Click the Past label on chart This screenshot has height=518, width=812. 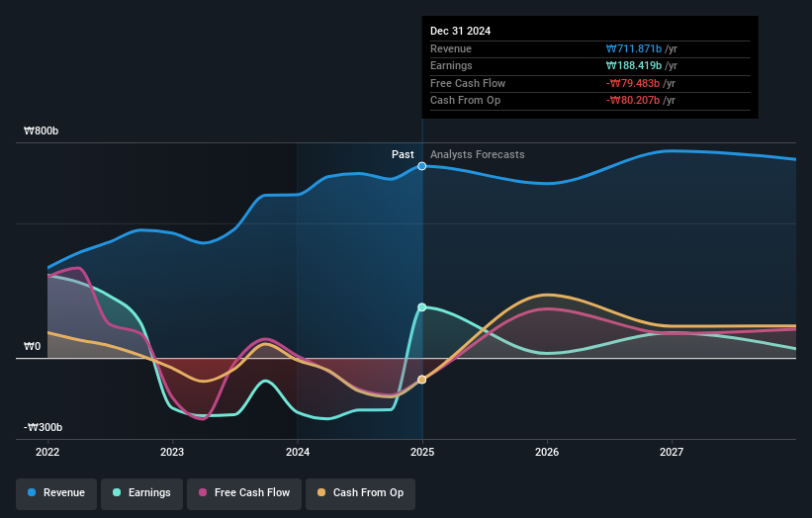point(403,155)
